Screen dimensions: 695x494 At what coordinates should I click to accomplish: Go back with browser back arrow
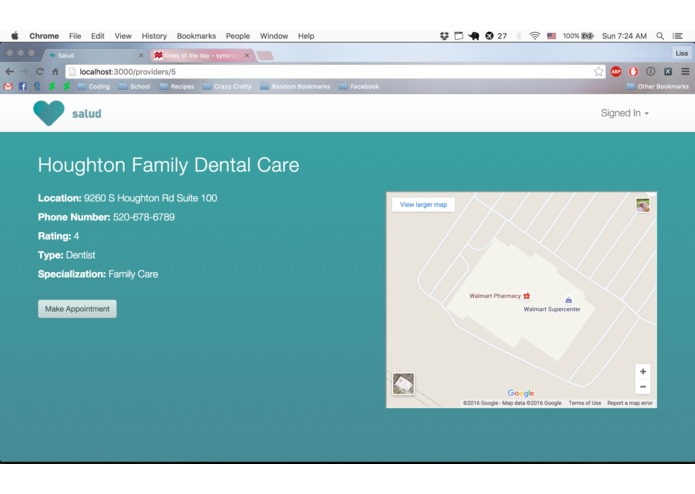click(10, 71)
